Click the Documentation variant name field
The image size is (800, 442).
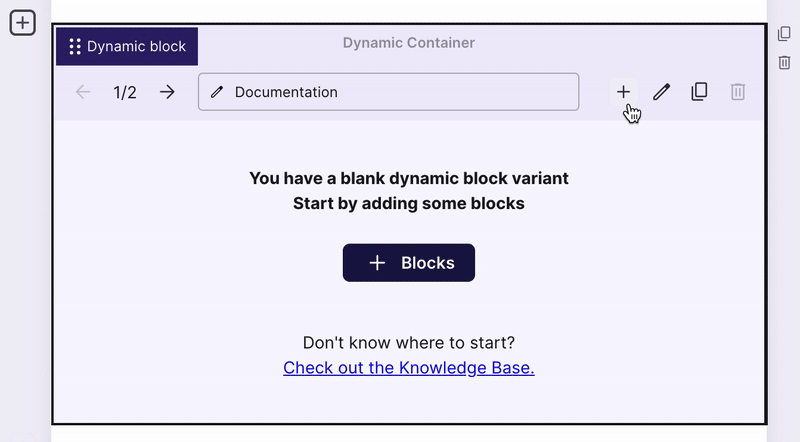388,92
